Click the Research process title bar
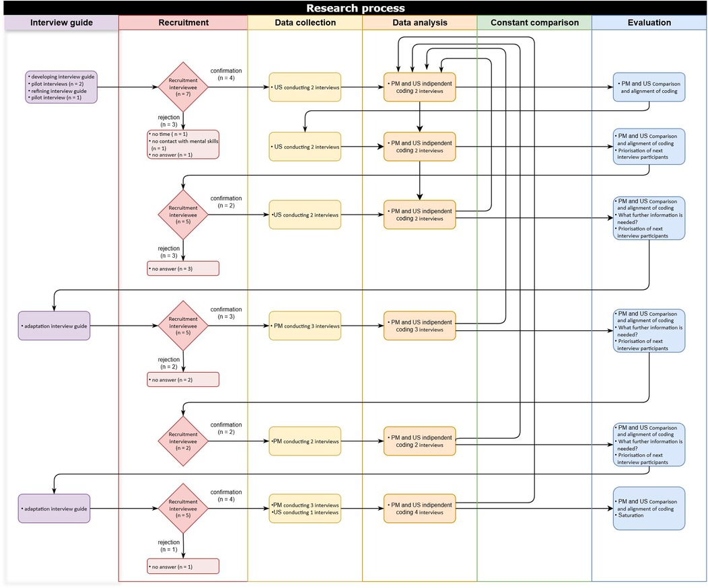The image size is (708, 588). (354, 7)
